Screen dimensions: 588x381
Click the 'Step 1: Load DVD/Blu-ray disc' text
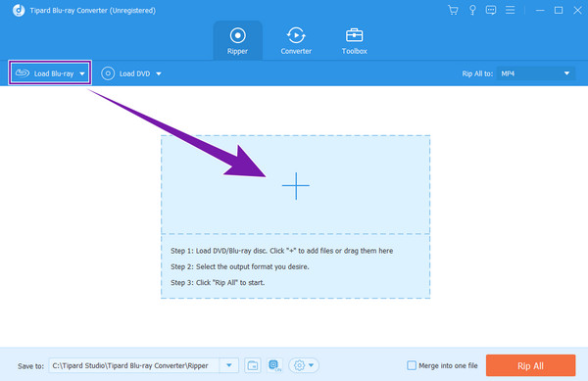tap(282, 251)
